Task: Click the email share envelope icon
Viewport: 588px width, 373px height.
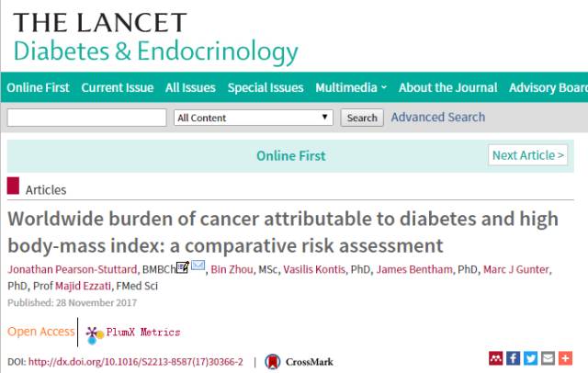Action: tap(548, 358)
